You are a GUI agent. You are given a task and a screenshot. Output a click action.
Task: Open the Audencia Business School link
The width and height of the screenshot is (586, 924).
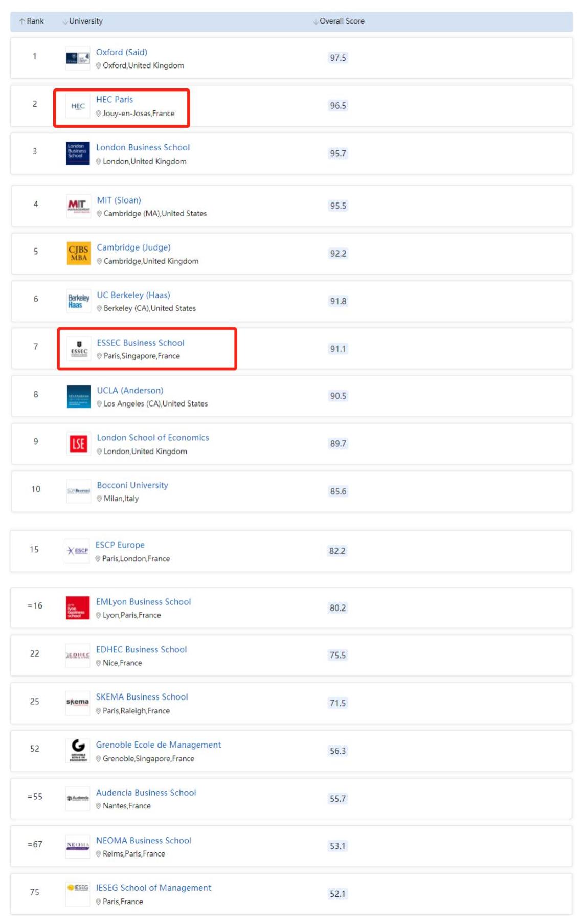click(146, 793)
